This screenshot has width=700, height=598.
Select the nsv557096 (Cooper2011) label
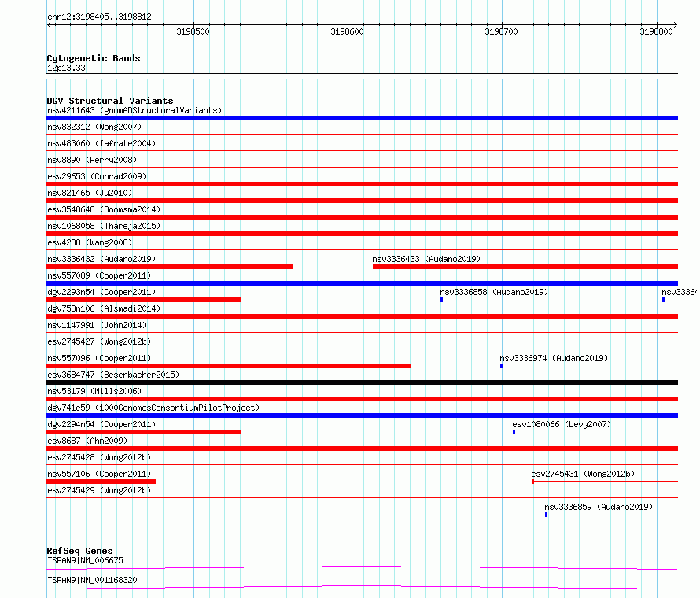[x=99, y=358]
